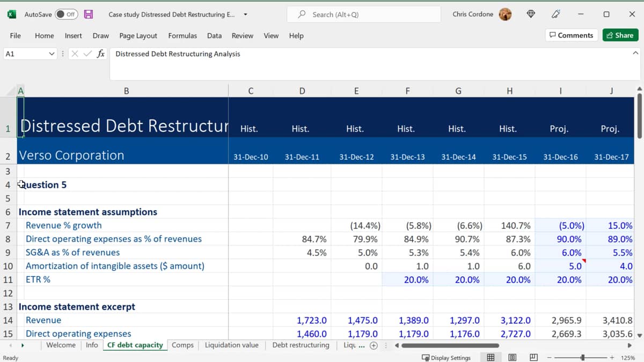Switch to the Home ribbon tab
Viewport: 644px width, 362px height.
(x=44, y=35)
